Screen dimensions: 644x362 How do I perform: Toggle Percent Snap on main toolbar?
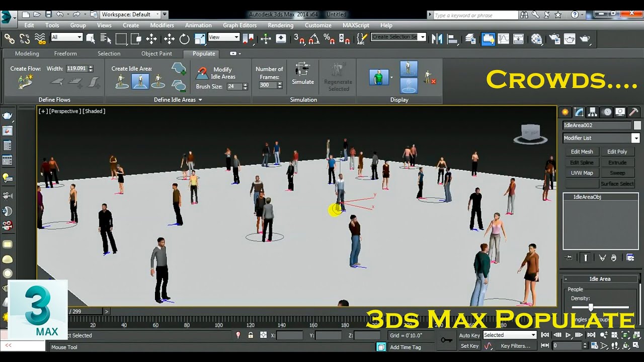tap(330, 38)
